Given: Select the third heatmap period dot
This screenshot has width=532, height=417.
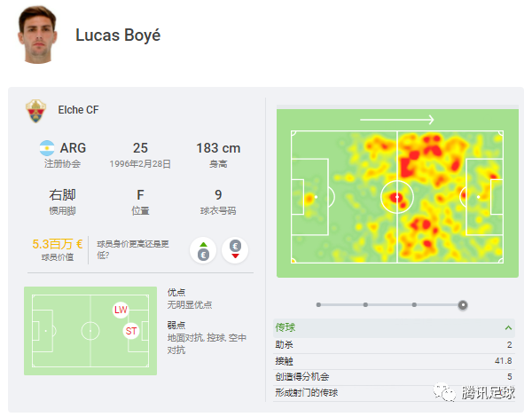Looking at the screenshot, I should point(414,305).
